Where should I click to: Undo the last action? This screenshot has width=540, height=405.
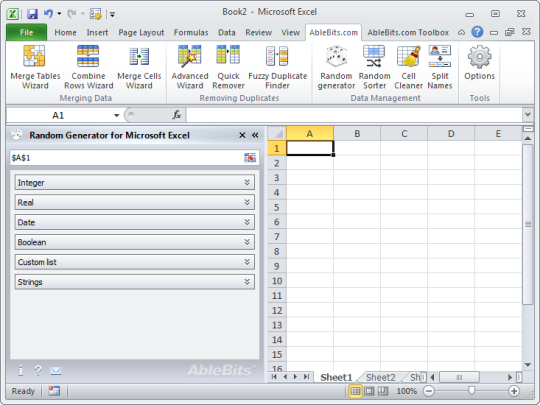click(x=48, y=14)
